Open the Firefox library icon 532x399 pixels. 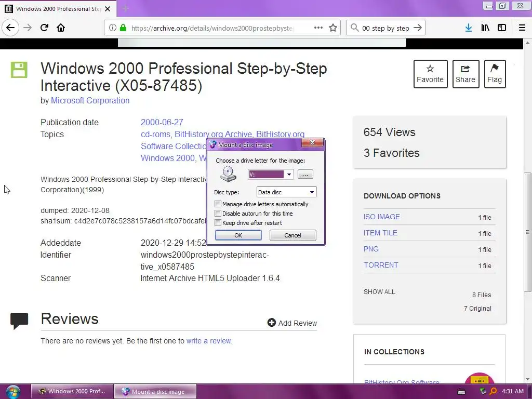pyautogui.click(x=485, y=28)
